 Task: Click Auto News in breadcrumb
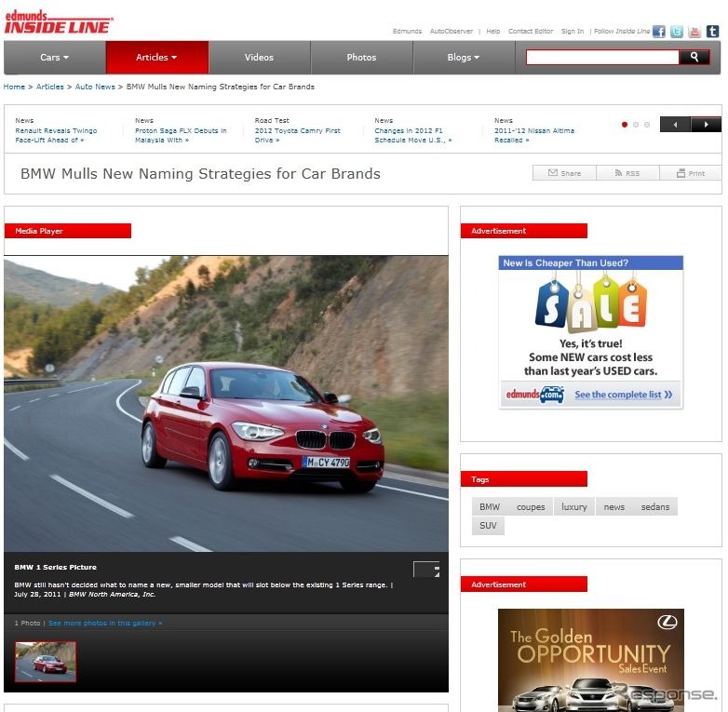(95, 87)
